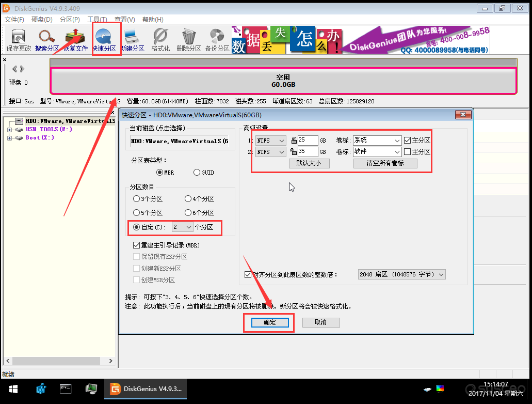
Task: Select USM_TOOLS (W:) in the tree
Action: (x=49, y=130)
